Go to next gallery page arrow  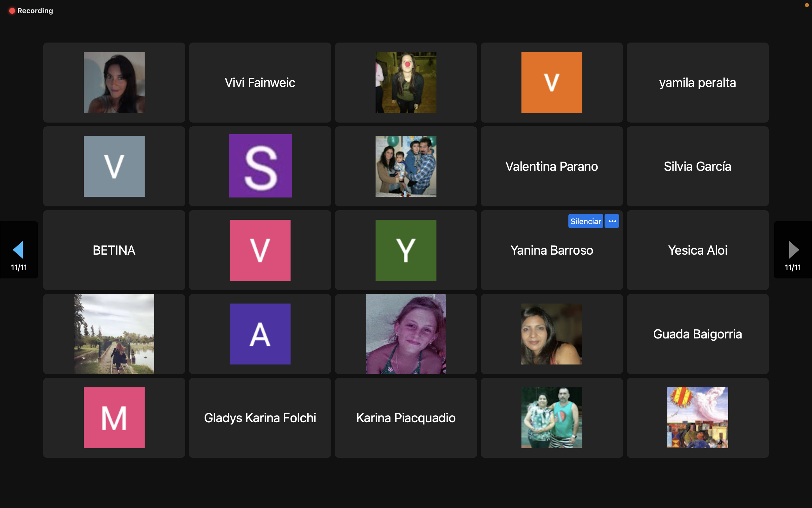tap(793, 250)
